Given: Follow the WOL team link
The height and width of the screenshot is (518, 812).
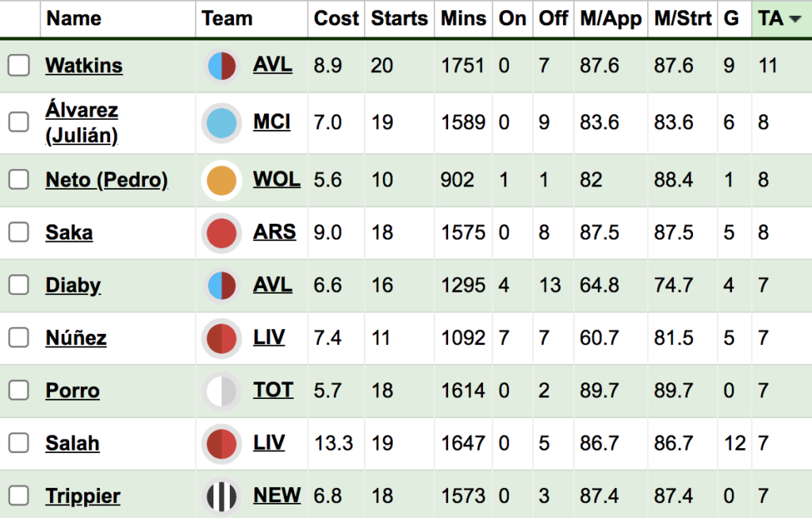Looking at the screenshot, I should click(x=277, y=179).
